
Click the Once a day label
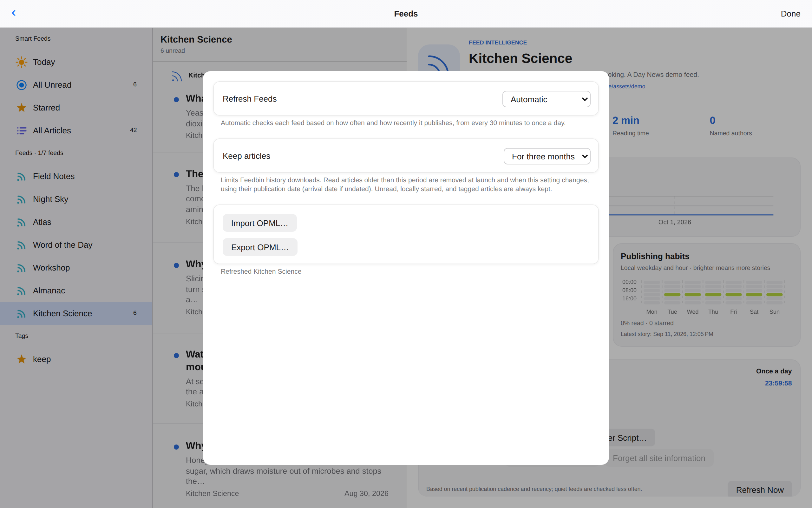(x=774, y=371)
